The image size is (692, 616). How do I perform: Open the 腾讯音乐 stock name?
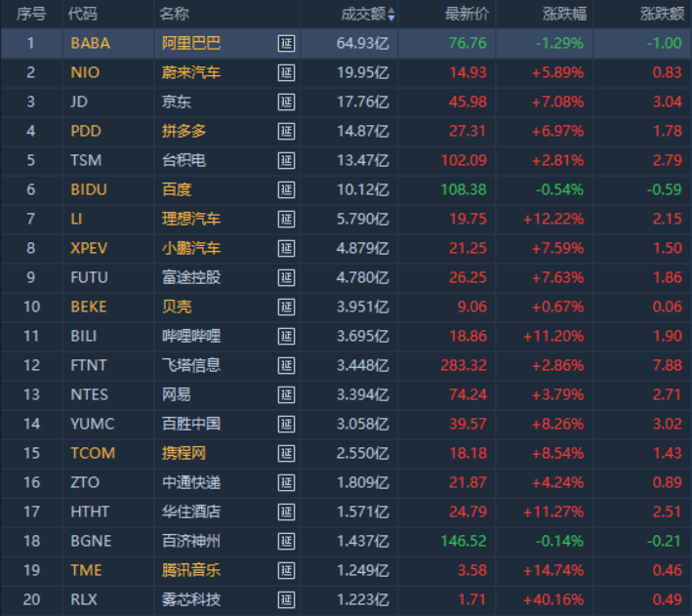(191, 570)
